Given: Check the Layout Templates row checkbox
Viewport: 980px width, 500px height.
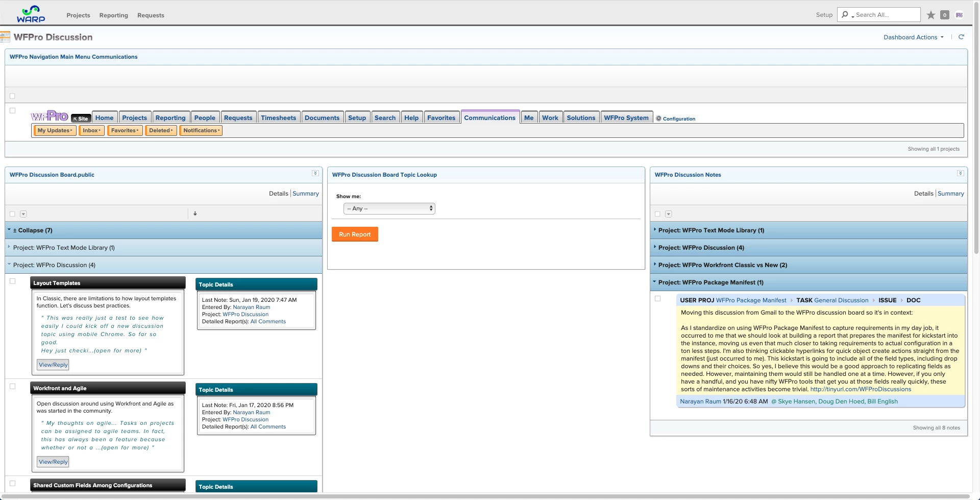Looking at the screenshot, I should pos(13,281).
